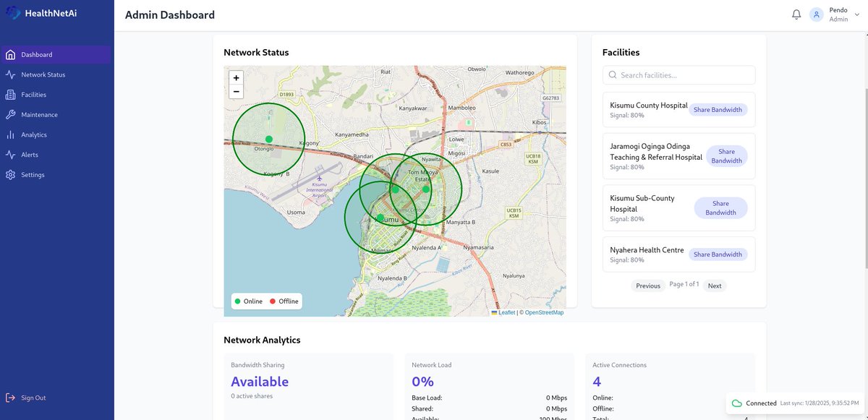Open Settings in the sidebar

click(x=57, y=175)
